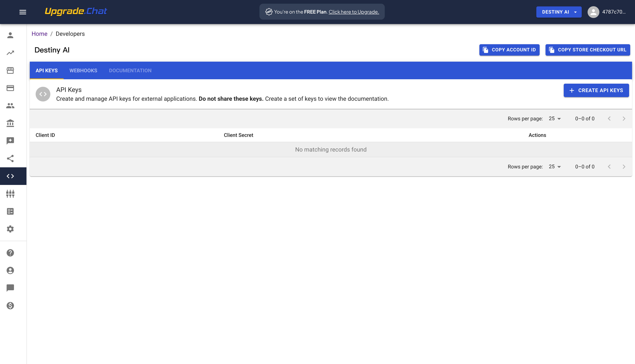Viewport: 635px width, 364px height.
Task: Click the dollar sign sidebar icon
Action: click(x=10, y=305)
